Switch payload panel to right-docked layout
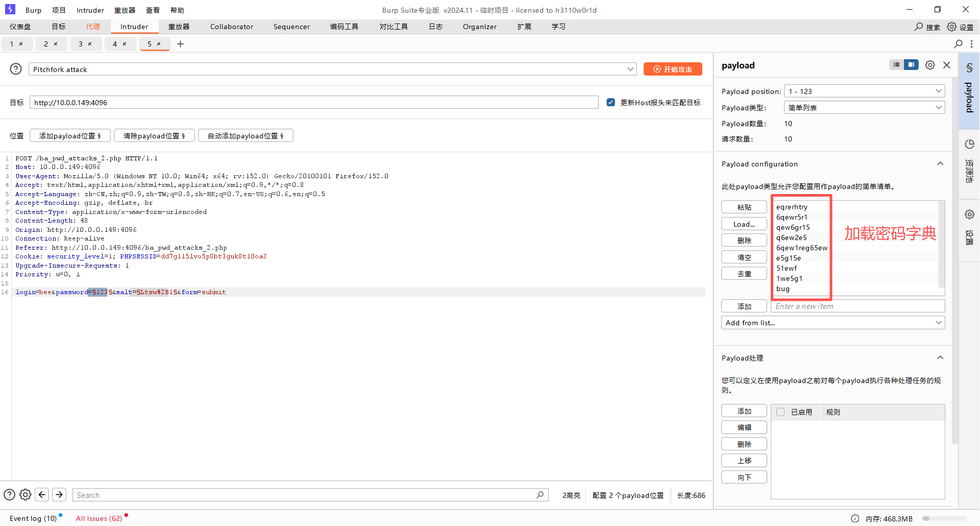The image size is (980, 526). click(911, 65)
